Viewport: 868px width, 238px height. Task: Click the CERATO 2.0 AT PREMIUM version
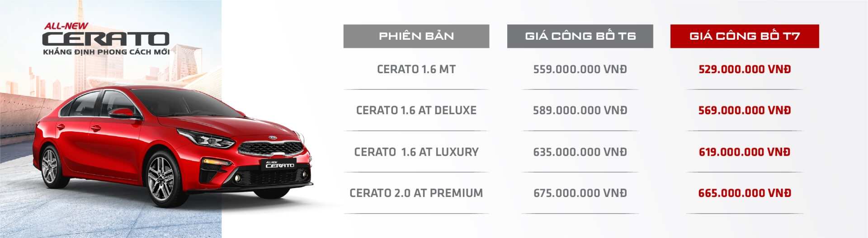[416, 193]
